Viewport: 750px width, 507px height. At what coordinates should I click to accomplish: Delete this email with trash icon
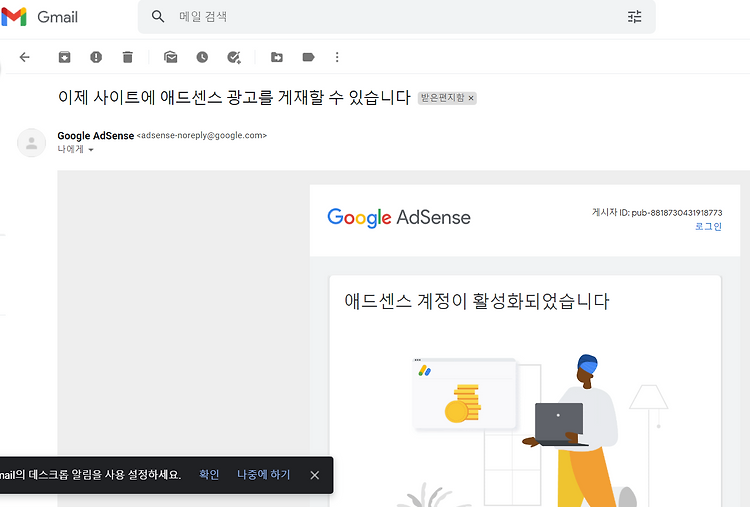pos(127,57)
